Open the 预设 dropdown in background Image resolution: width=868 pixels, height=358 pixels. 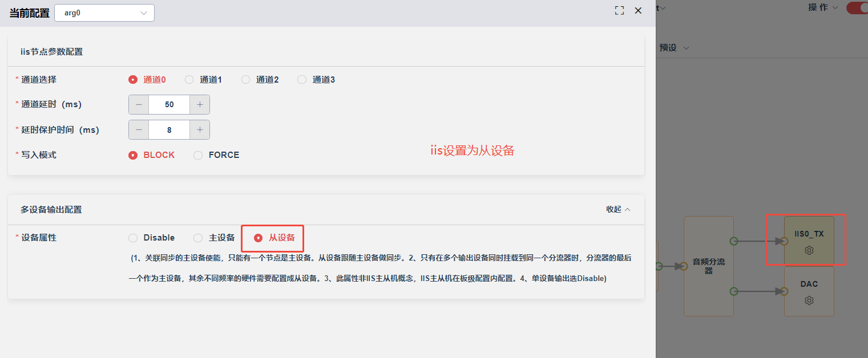point(674,48)
